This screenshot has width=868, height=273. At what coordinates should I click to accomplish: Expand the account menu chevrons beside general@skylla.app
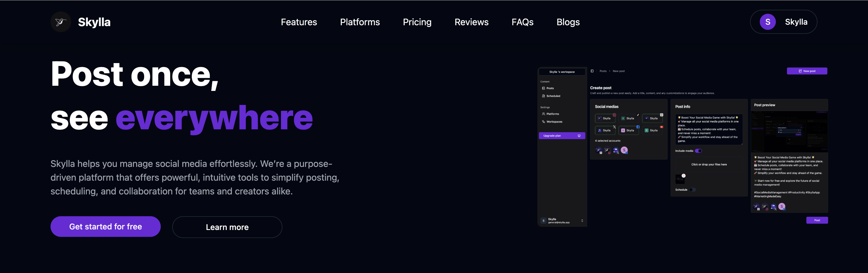(582, 221)
